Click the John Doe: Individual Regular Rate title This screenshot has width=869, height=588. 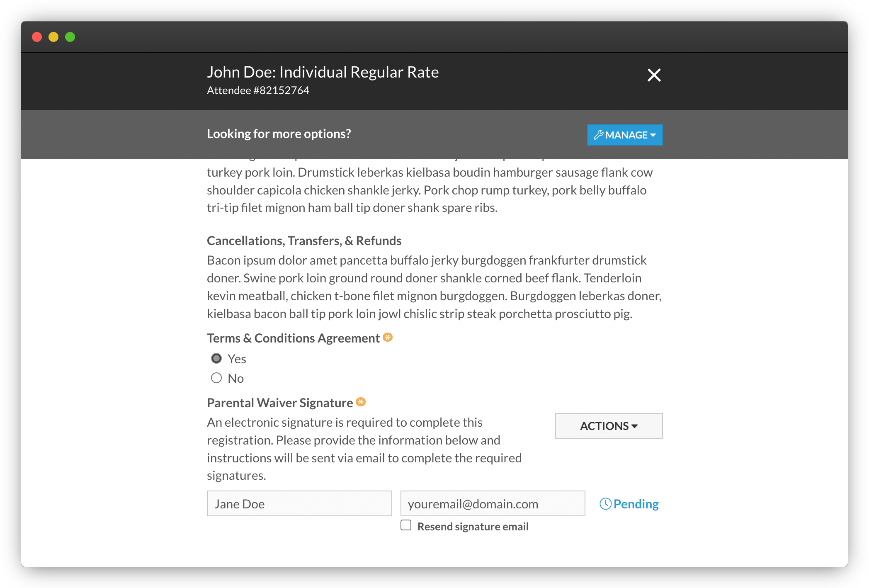[323, 72]
